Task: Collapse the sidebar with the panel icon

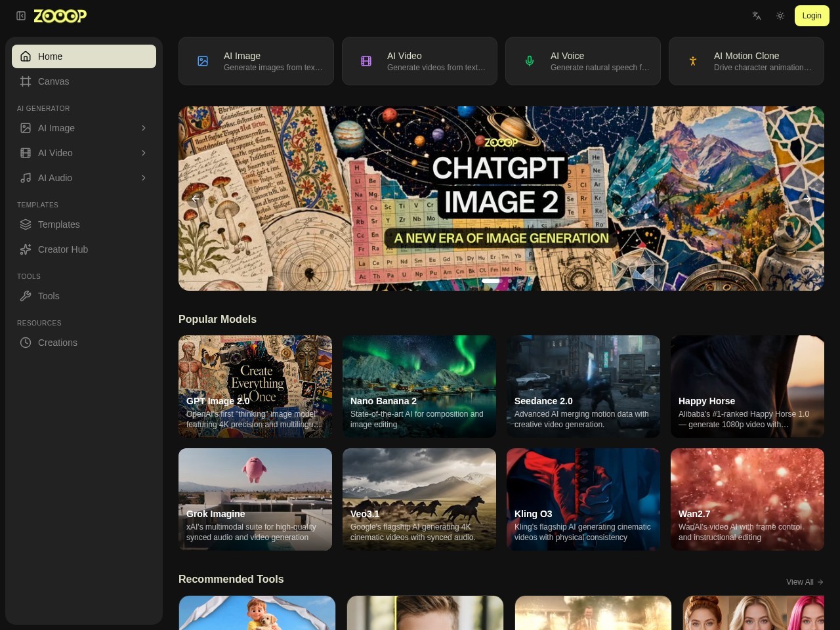Action: click(x=21, y=16)
